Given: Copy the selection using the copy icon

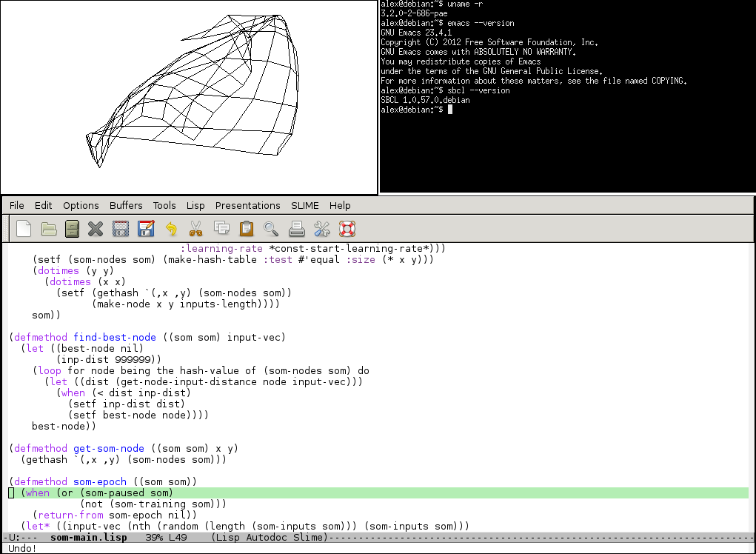Looking at the screenshot, I should (x=222, y=229).
